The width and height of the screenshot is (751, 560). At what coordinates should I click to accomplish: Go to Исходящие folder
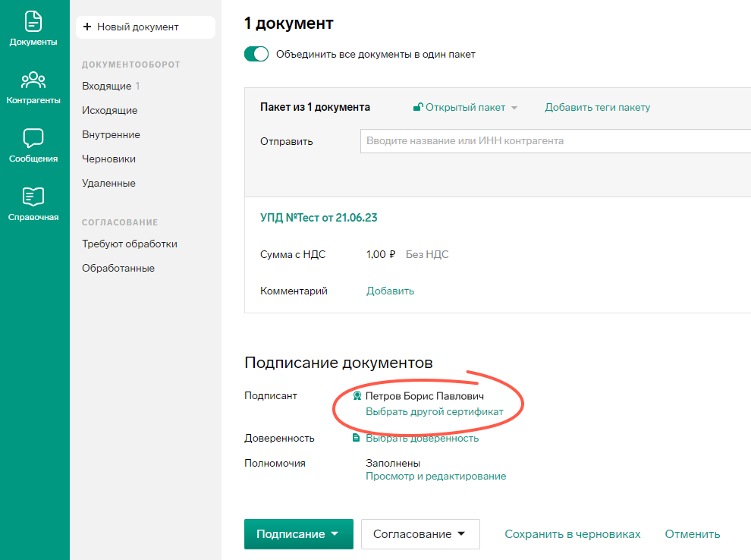click(x=110, y=110)
